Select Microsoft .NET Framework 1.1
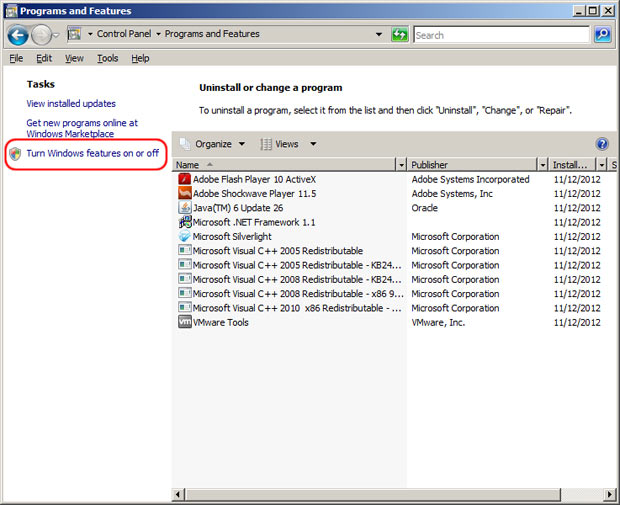Viewport: 620px width, 505px height. point(254,222)
